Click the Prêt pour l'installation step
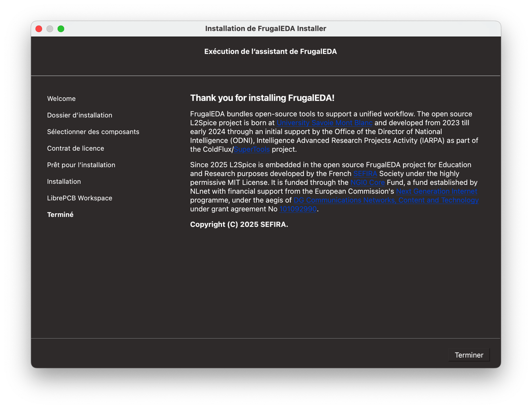This screenshot has width=532, height=409. (x=81, y=165)
